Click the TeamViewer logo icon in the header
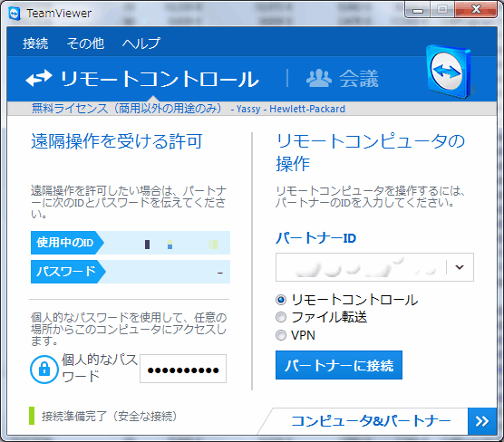This screenshot has width=504, height=442. pyautogui.click(x=450, y=72)
